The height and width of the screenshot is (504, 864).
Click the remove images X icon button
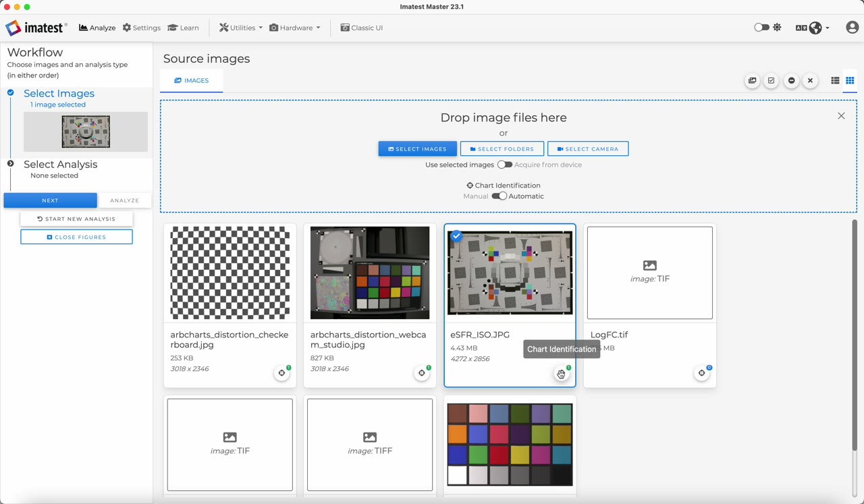[x=811, y=81]
